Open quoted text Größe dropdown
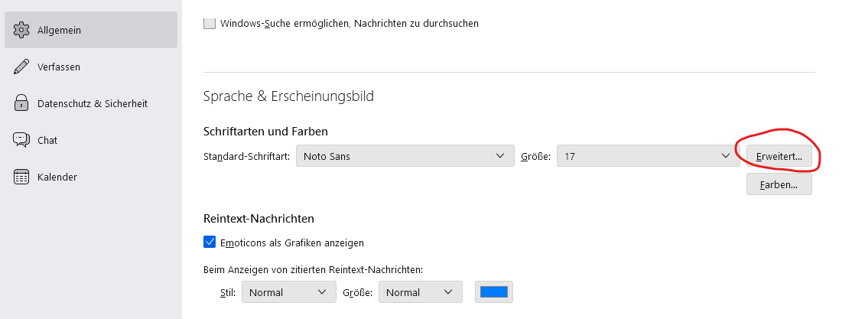Screen dimensions: 868x319 (421, 292)
